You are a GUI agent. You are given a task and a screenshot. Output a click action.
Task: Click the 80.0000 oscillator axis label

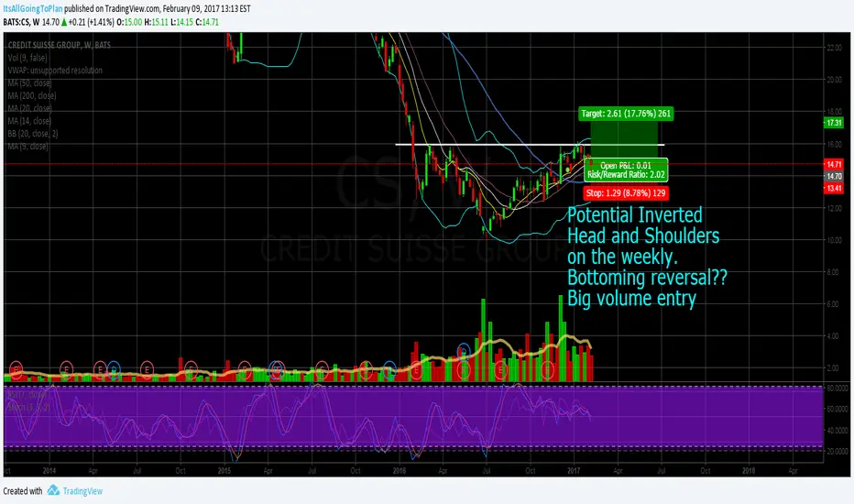(x=838, y=388)
